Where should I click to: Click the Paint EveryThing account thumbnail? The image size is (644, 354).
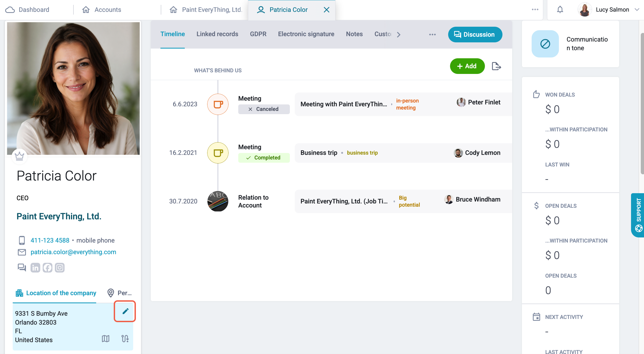pyautogui.click(x=218, y=201)
